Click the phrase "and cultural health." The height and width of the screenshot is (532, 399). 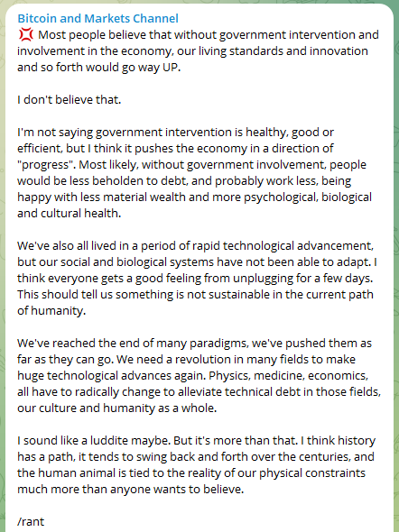(69, 214)
